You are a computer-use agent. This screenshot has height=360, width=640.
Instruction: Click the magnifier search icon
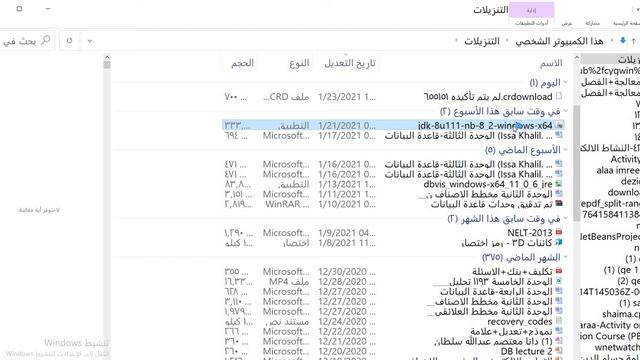(x=46, y=40)
